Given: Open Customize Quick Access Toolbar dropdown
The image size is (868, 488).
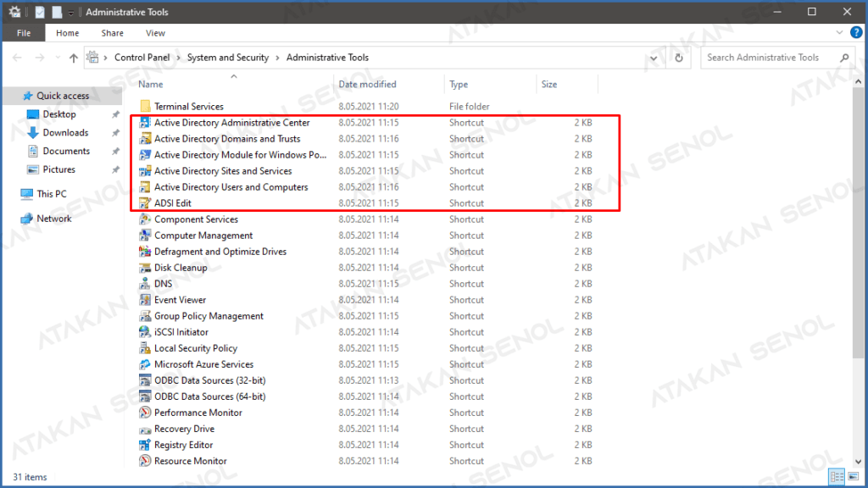Looking at the screenshot, I should 71,13.
